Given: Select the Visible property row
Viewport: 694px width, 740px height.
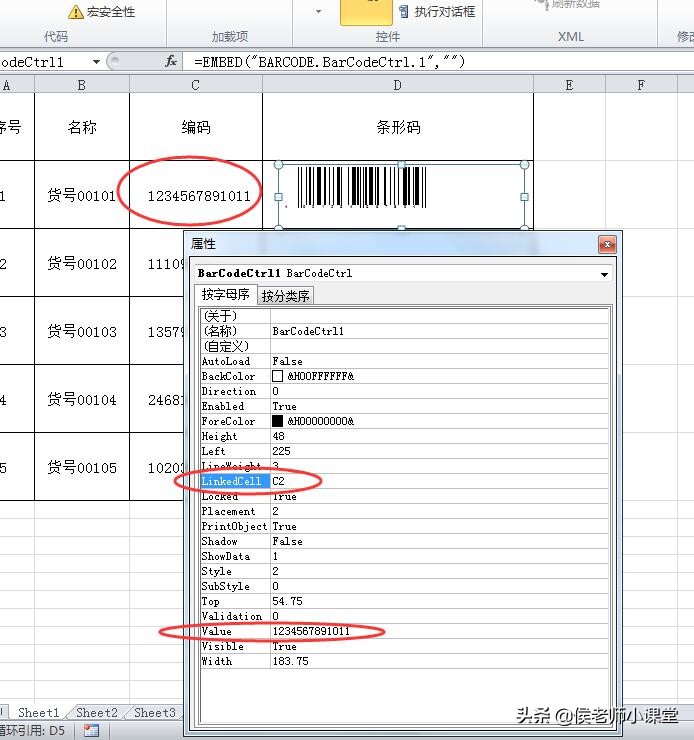Looking at the screenshot, I should [404, 646].
